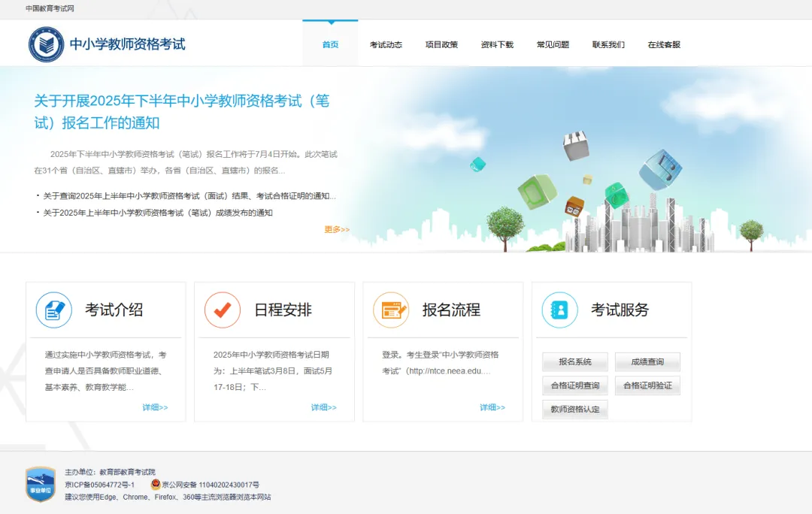The height and width of the screenshot is (514, 812).
Task: Open the 常见问题 page
Action: click(x=553, y=44)
